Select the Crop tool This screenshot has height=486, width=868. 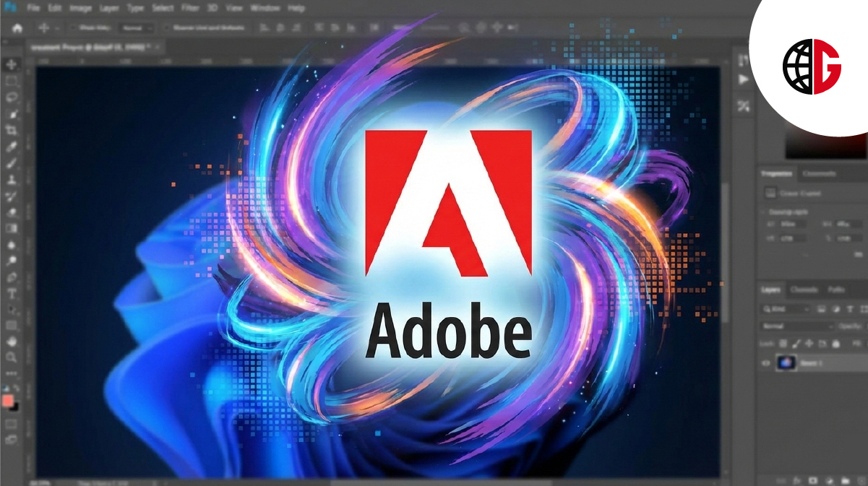pos(12,130)
